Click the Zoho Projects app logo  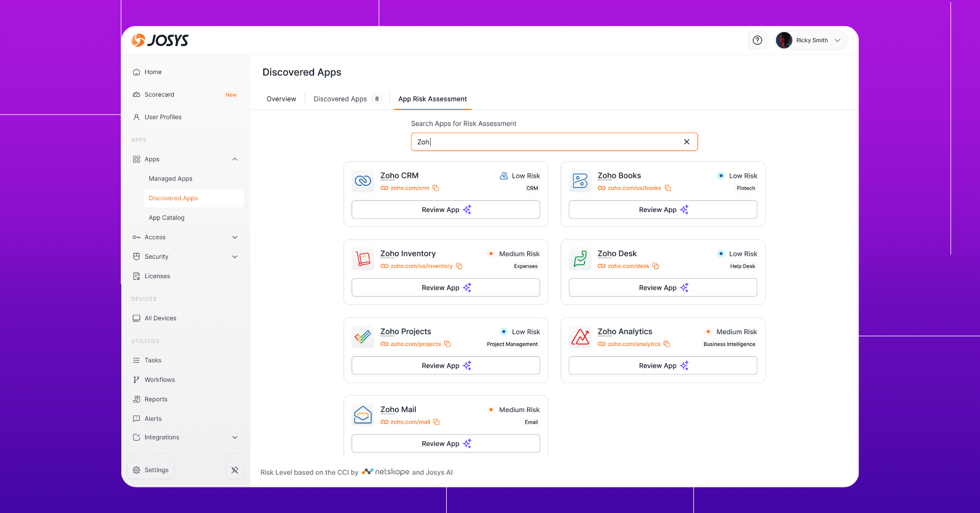tap(363, 337)
